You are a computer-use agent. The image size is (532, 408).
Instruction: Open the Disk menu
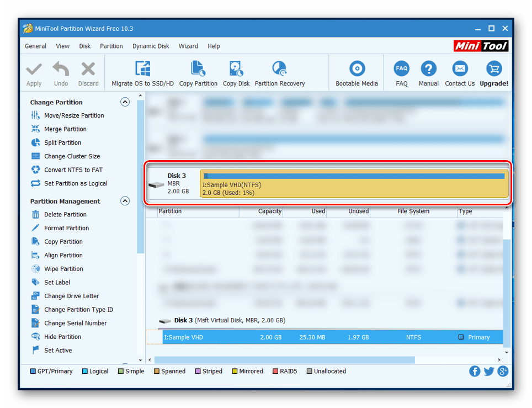tap(85, 46)
